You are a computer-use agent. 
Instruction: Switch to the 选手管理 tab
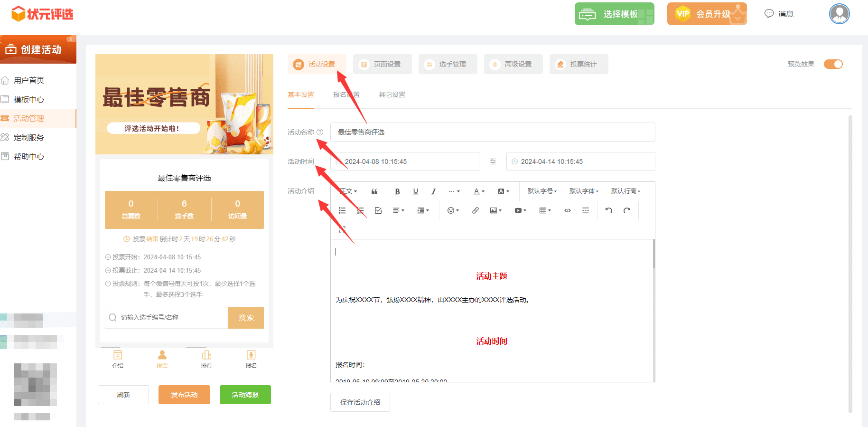(448, 64)
